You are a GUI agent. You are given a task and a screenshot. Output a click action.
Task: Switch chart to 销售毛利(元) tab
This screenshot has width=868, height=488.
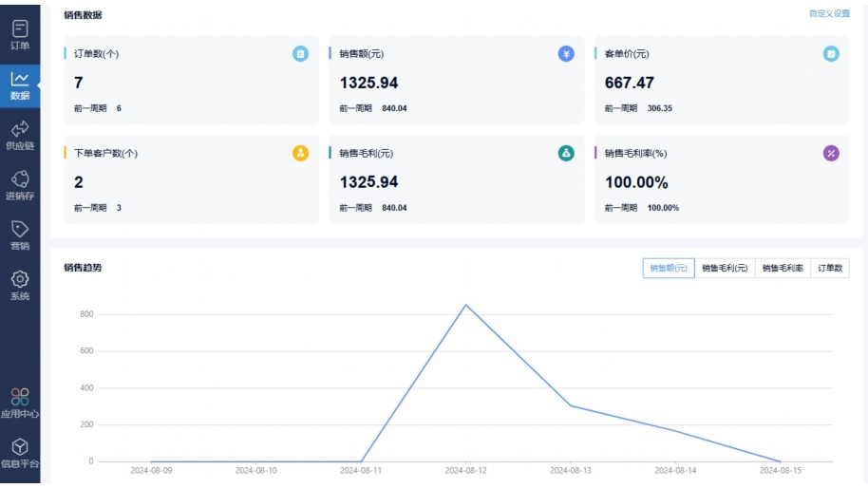coord(725,269)
